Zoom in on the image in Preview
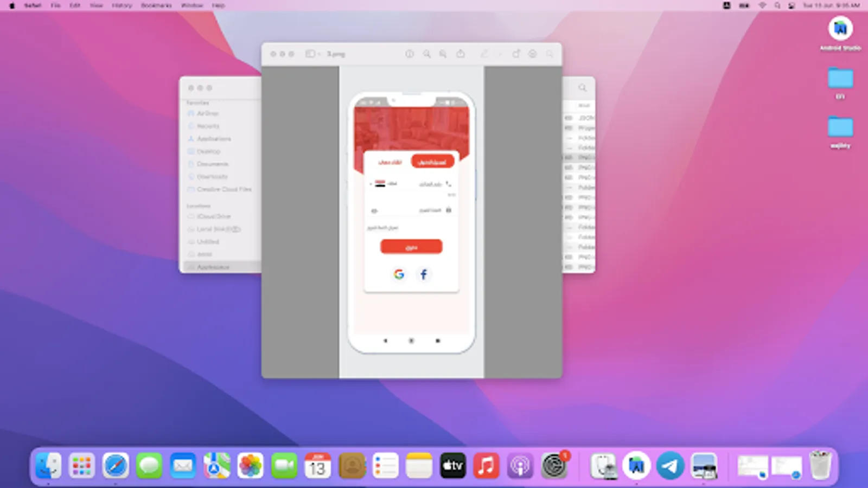The image size is (868, 488). coord(443,54)
